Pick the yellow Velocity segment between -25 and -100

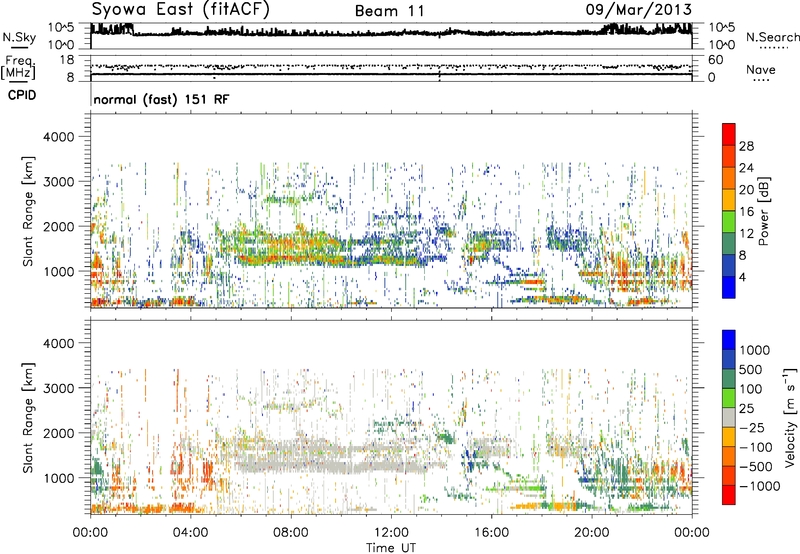pos(729,437)
